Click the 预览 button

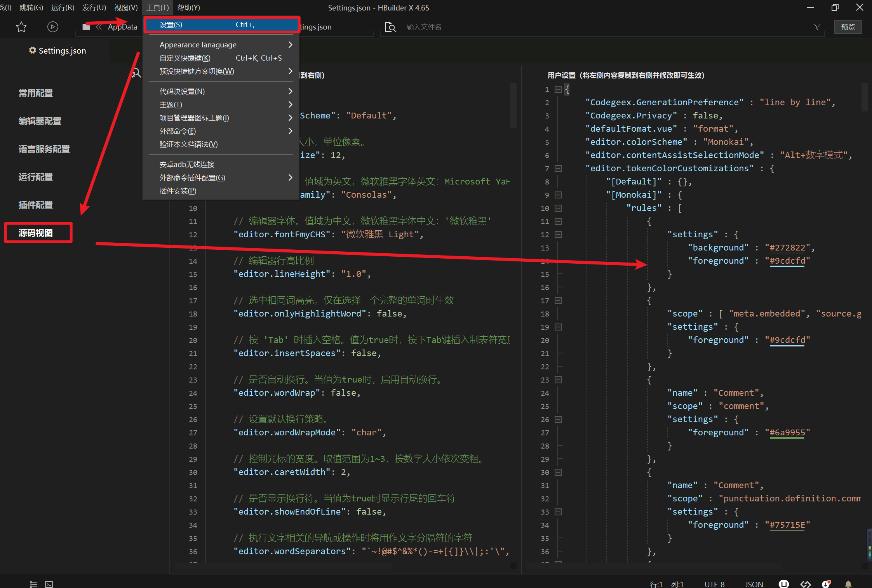click(x=848, y=26)
